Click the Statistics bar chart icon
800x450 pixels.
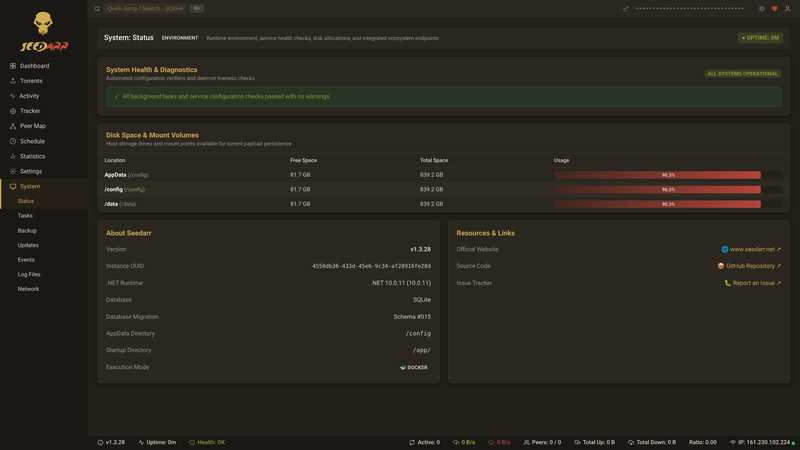coord(13,156)
